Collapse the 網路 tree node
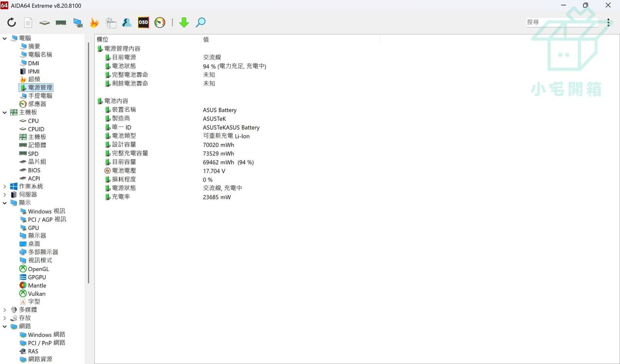The height and width of the screenshot is (364, 620). coord(5,326)
